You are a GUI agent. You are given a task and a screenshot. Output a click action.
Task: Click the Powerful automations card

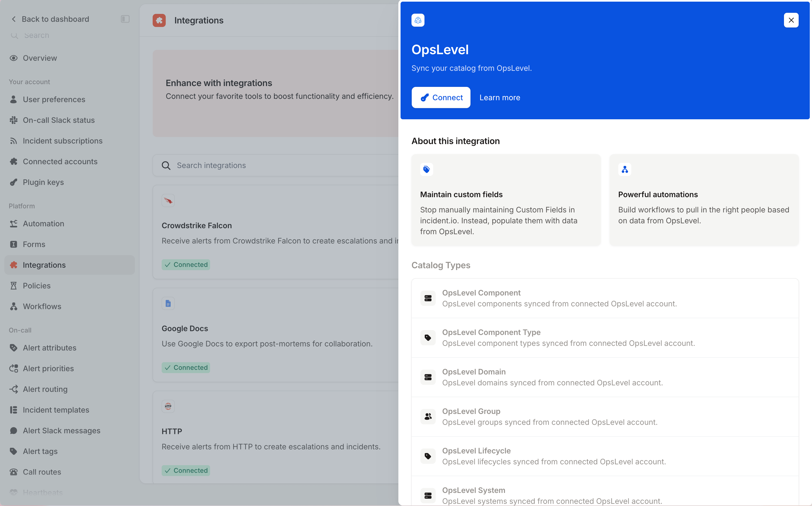(704, 200)
